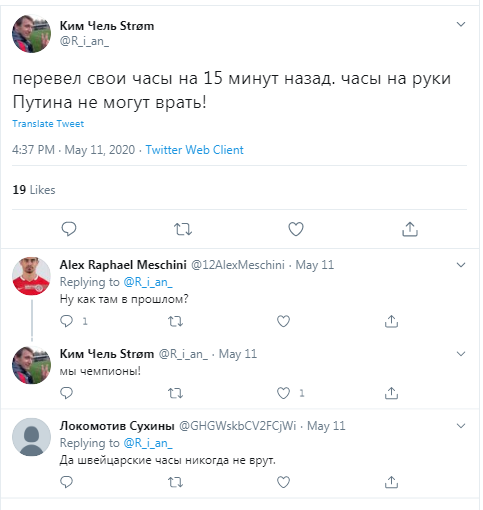This screenshot has height=510, width=483.
Task: Open the main tweet's chevron options menu
Action: (x=461, y=24)
